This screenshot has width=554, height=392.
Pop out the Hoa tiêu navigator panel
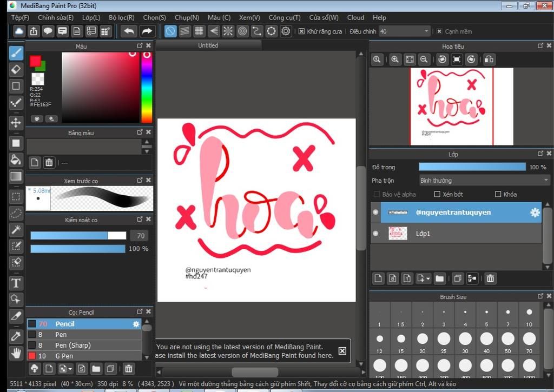[x=540, y=45]
